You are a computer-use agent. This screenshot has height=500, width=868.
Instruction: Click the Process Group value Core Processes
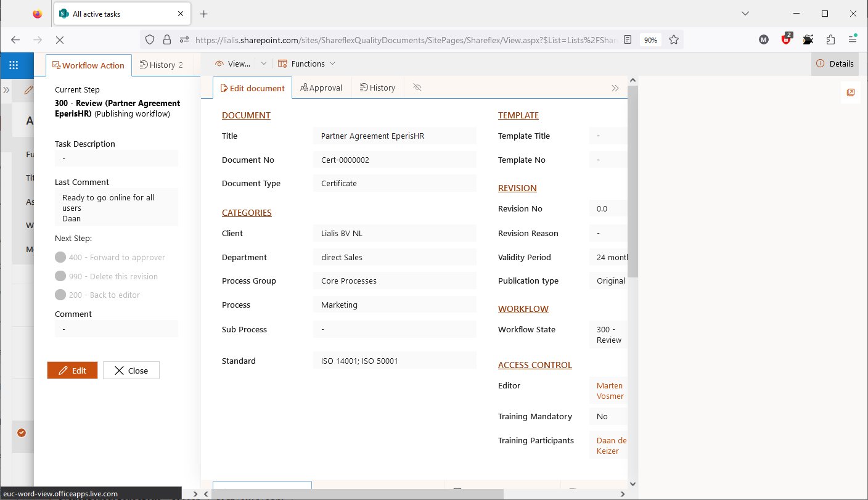coord(395,281)
